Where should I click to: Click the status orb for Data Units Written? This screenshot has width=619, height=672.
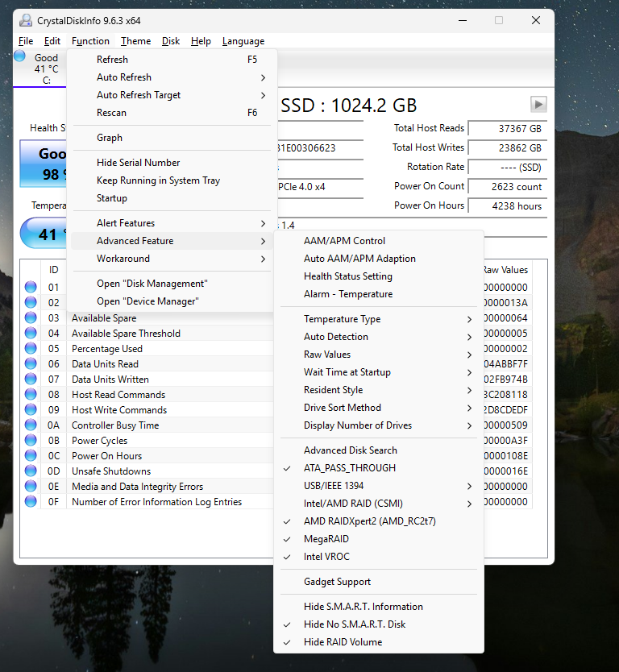[x=31, y=380]
